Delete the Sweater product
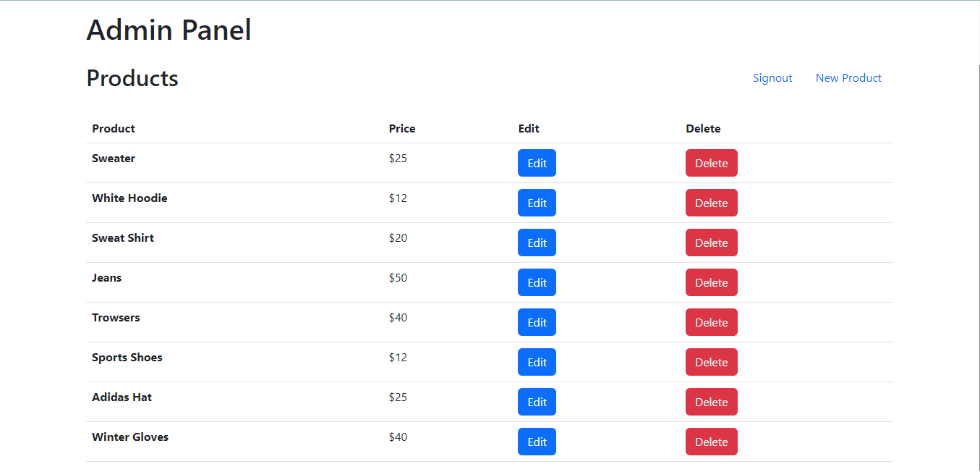 tap(711, 163)
